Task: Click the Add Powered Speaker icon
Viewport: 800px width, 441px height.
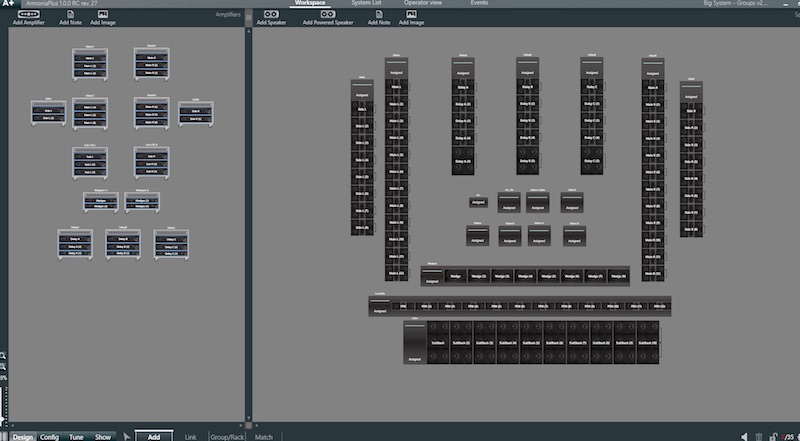Action: (327, 14)
